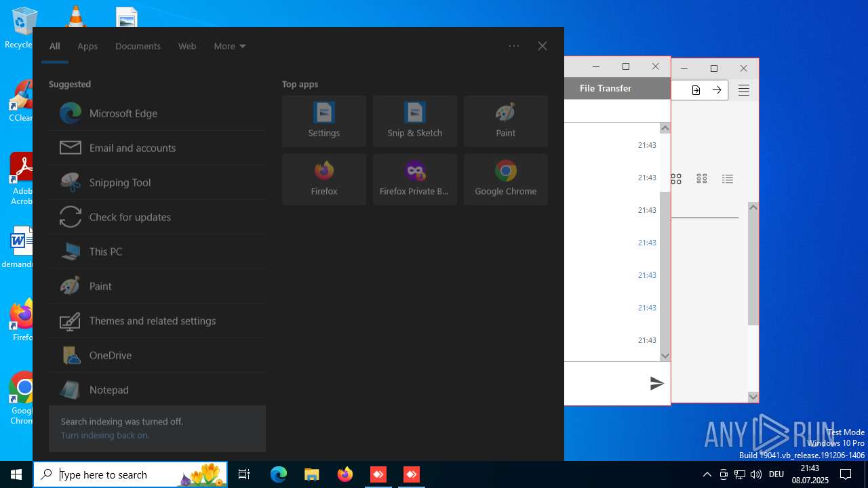Open VLC media player desktop icon
This screenshot has width=868, height=488.
75,16
